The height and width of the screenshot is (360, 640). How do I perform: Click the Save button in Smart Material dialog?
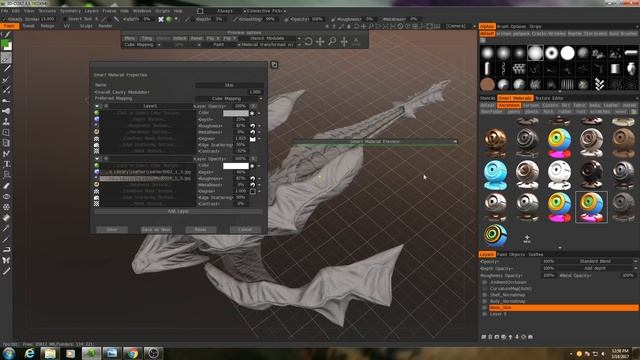click(112, 229)
